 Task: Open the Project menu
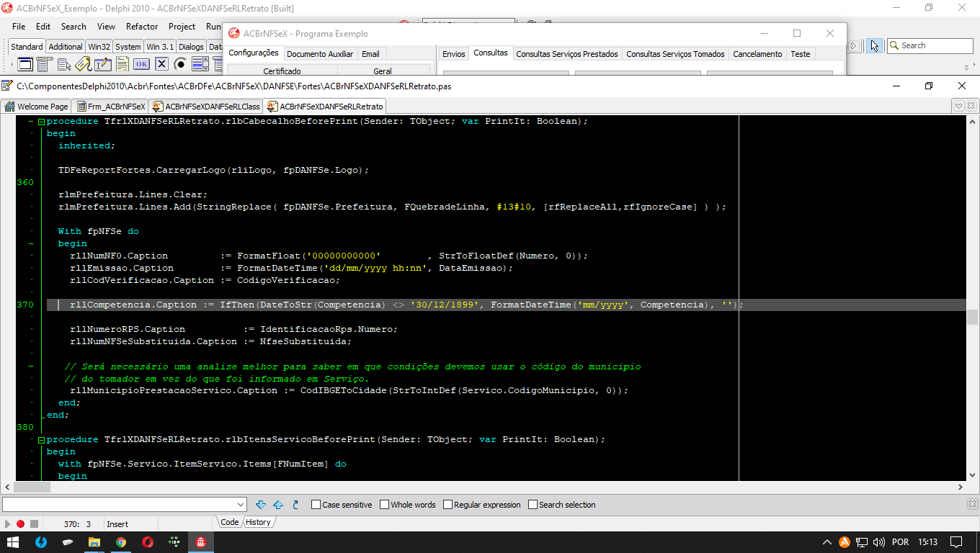[x=182, y=27]
